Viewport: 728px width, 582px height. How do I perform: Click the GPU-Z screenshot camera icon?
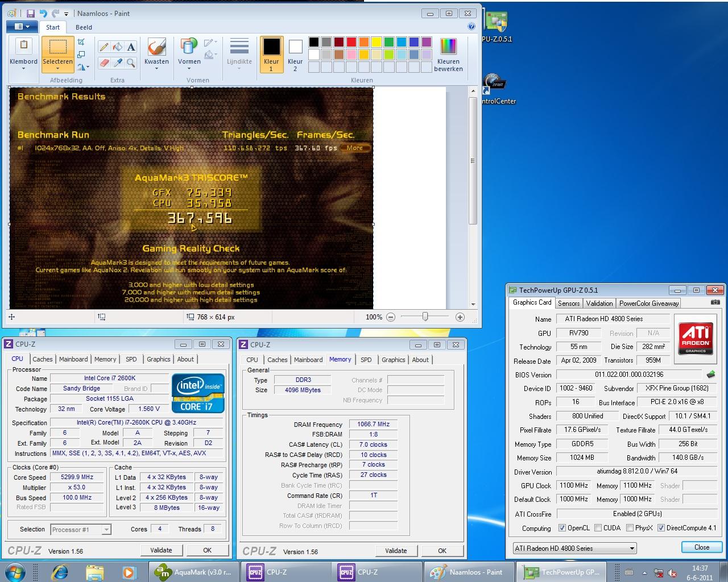(x=715, y=302)
